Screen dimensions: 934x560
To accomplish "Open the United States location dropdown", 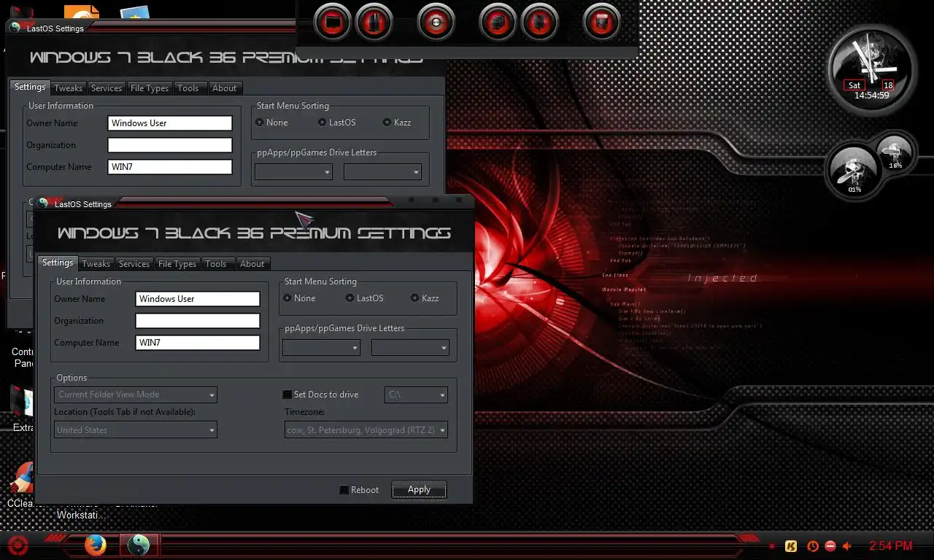I will point(136,430).
